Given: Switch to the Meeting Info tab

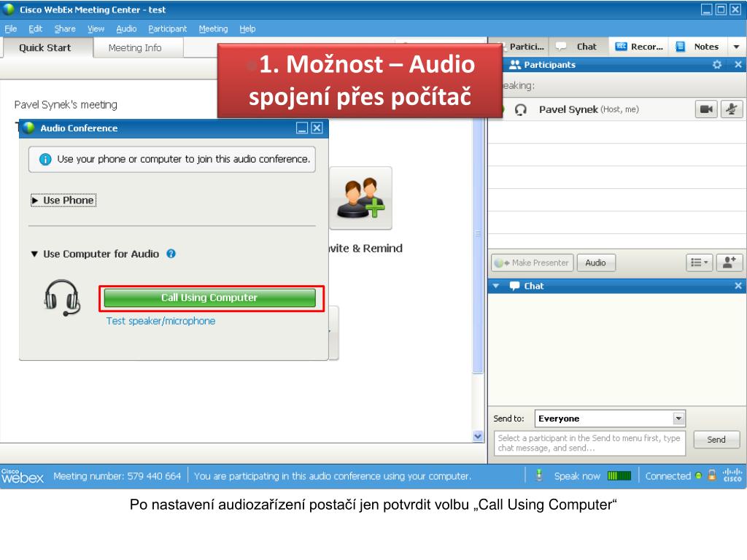Looking at the screenshot, I should (x=138, y=47).
